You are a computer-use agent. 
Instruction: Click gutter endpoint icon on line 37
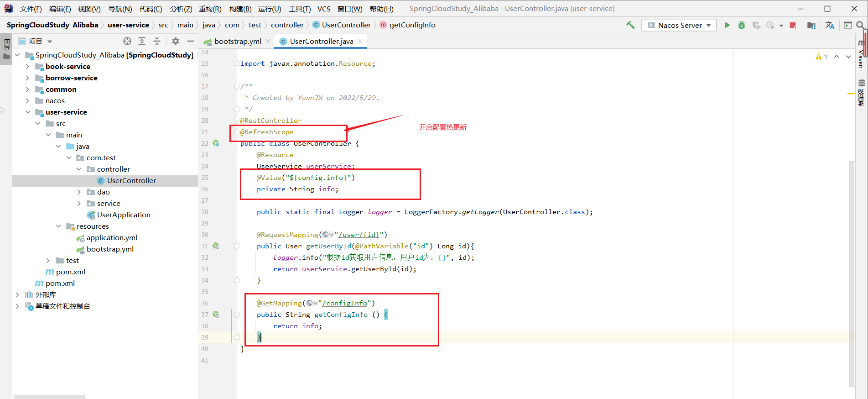coord(216,315)
